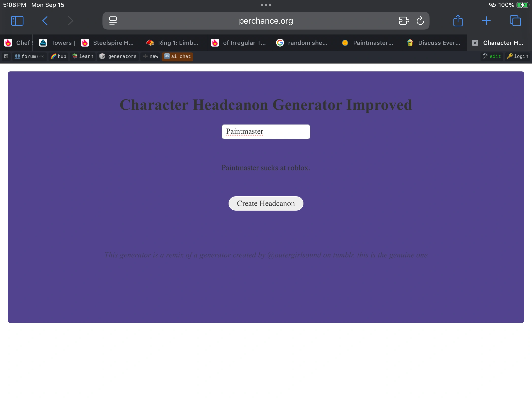532x399 pixels.
Task: Click the extensions icon in address bar
Action: [x=404, y=21]
